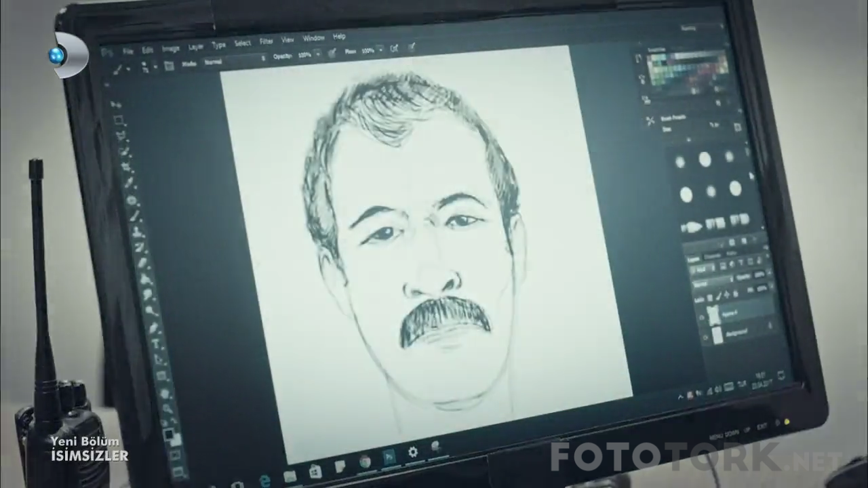Select the Brush tool in toolbar
The width and height of the screenshot is (868, 488).
point(134,216)
